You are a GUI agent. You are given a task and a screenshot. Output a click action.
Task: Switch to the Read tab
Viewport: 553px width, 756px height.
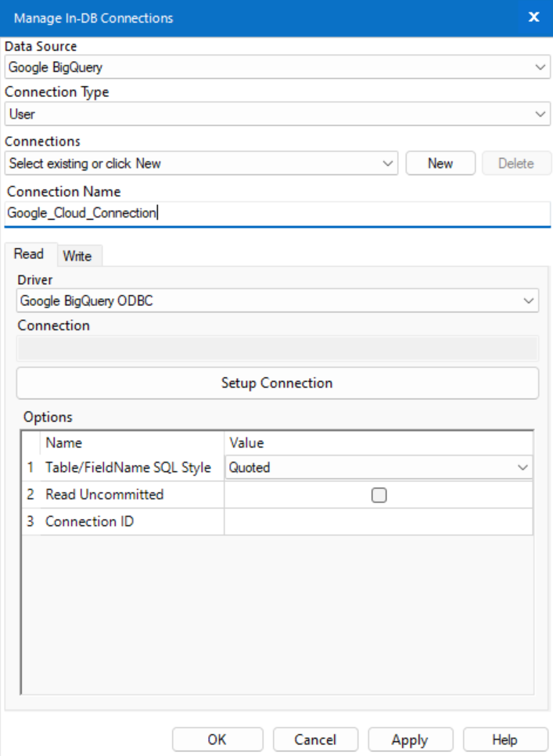(x=29, y=254)
